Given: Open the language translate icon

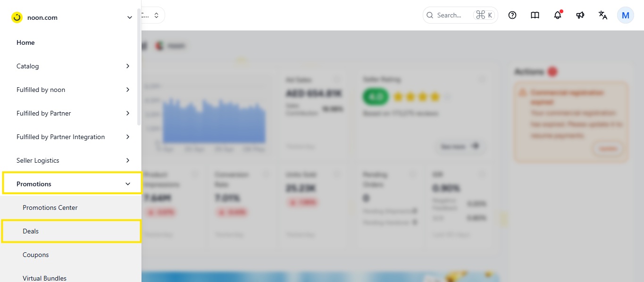Looking at the screenshot, I should (603, 15).
